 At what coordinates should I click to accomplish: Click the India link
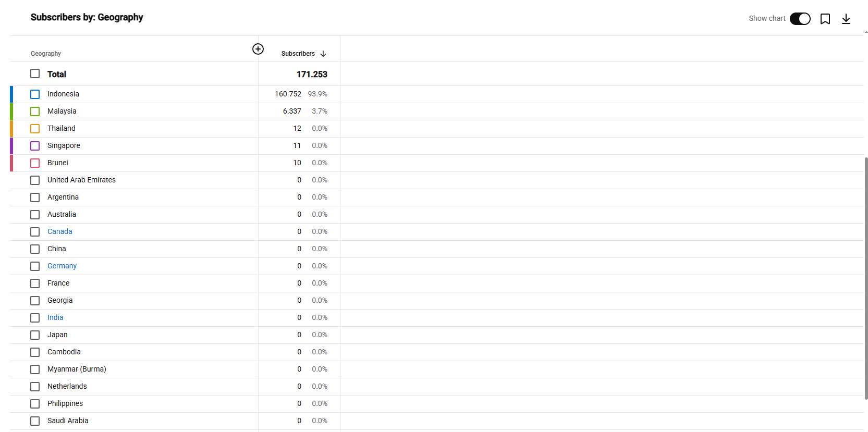(x=55, y=317)
